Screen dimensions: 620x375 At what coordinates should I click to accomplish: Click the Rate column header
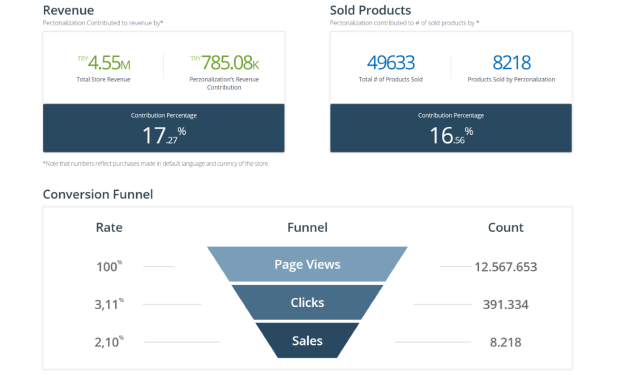click(x=109, y=227)
